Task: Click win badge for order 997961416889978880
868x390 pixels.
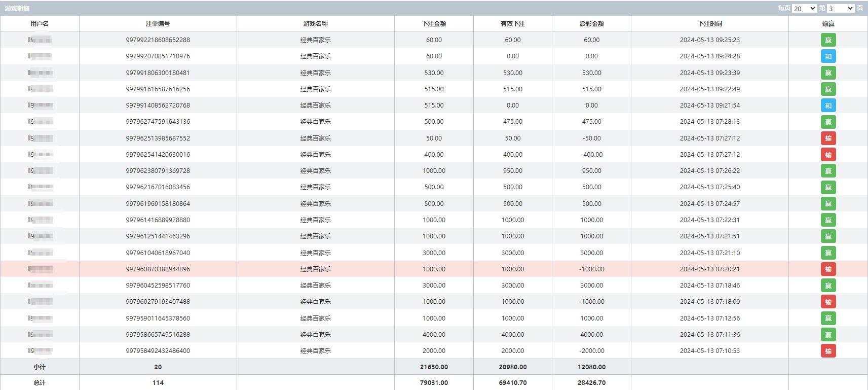Action: click(x=828, y=220)
